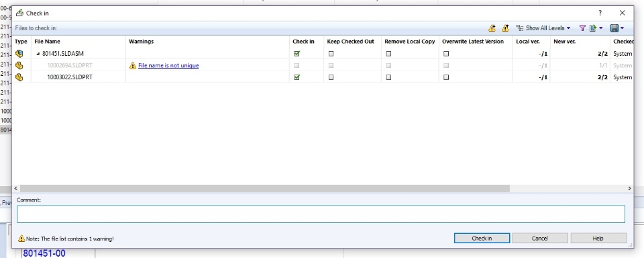Uncheck Check in for 10003022.SLDPRT
644x258 pixels.
pos(297,77)
